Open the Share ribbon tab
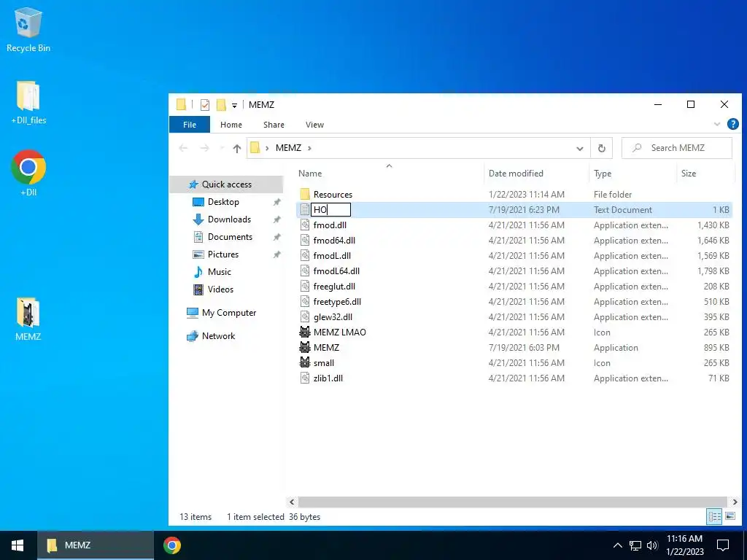This screenshot has width=747, height=560. (274, 124)
